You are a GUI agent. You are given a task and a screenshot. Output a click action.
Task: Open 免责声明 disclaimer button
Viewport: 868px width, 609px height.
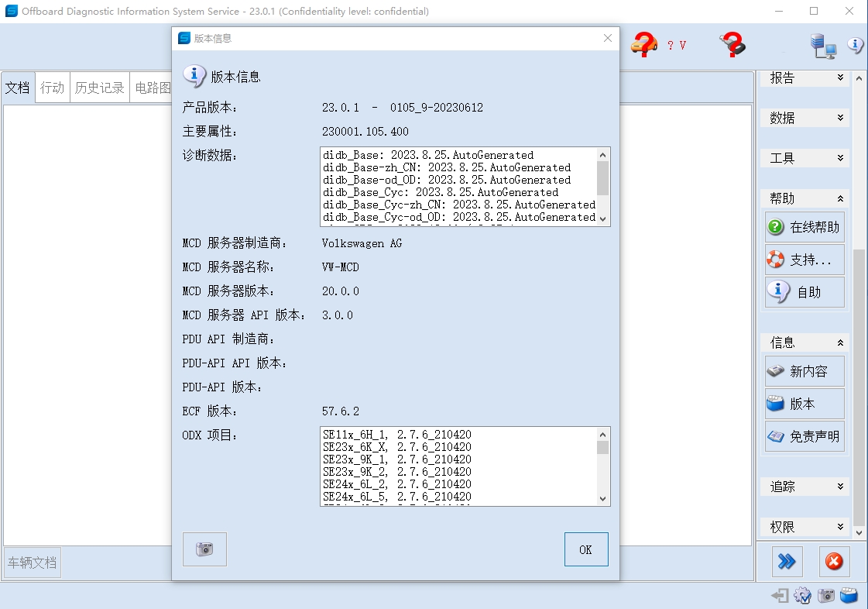click(805, 436)
